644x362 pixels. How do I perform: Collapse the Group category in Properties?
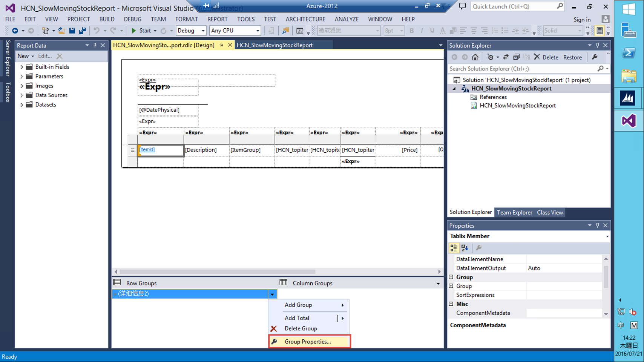(x=451, y=277)
